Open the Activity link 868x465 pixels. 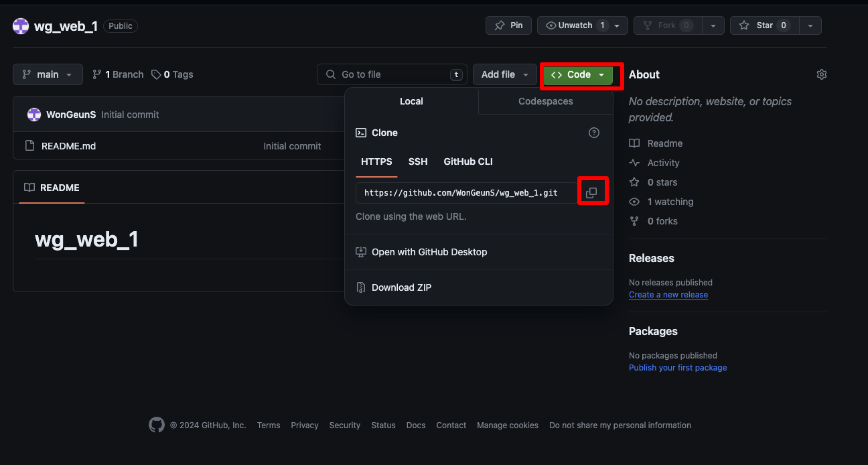(654, 163)
